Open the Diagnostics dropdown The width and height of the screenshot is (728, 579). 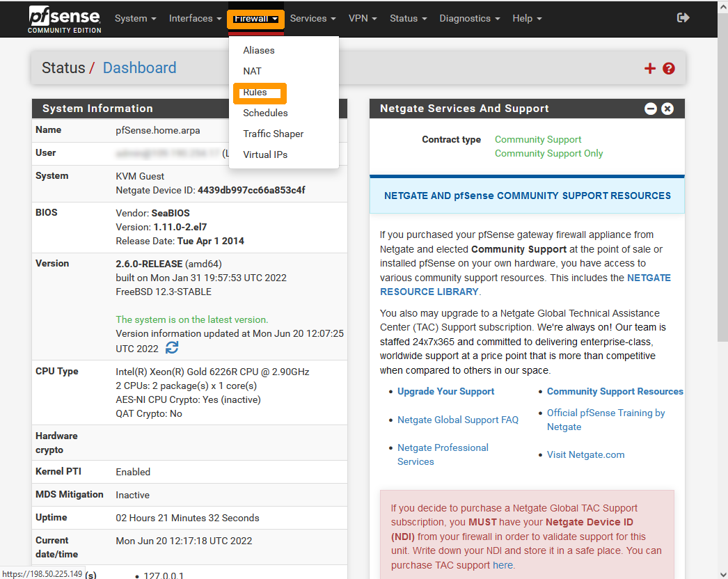[469, 19]
